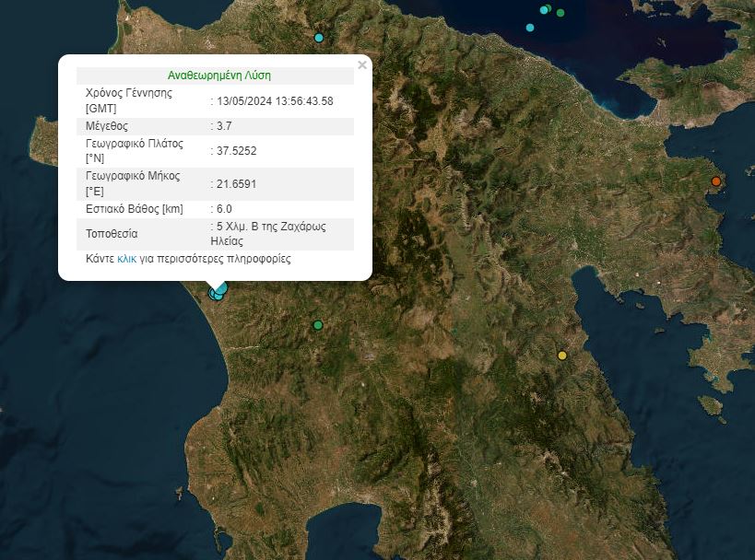Close the Αναθεωρημένη Λύση popup

(360, 64)
